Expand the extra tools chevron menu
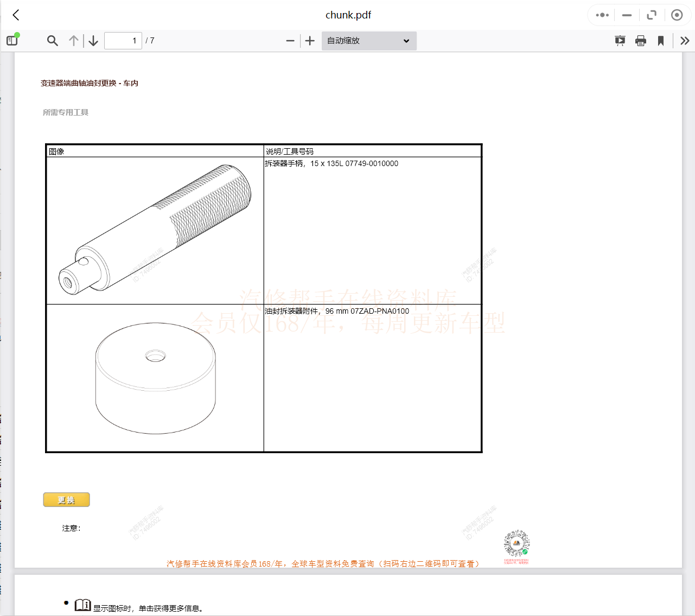 (x=685, y=41)
